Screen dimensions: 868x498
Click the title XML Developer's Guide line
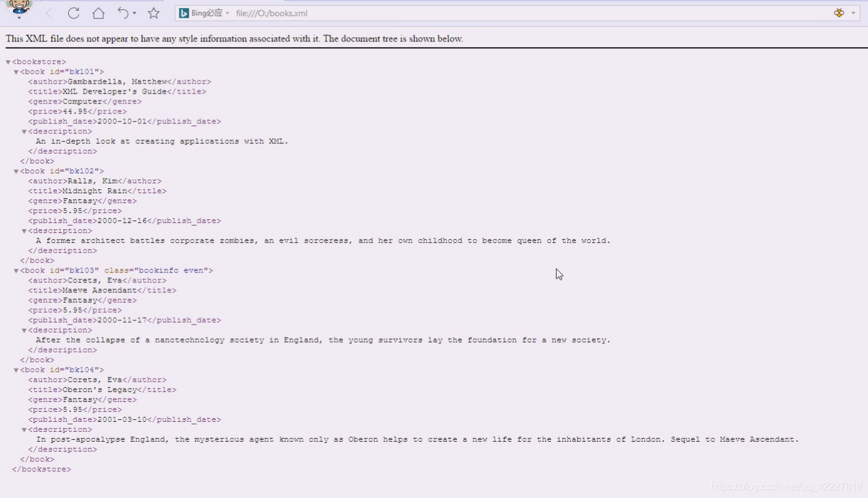click(117, 92)
